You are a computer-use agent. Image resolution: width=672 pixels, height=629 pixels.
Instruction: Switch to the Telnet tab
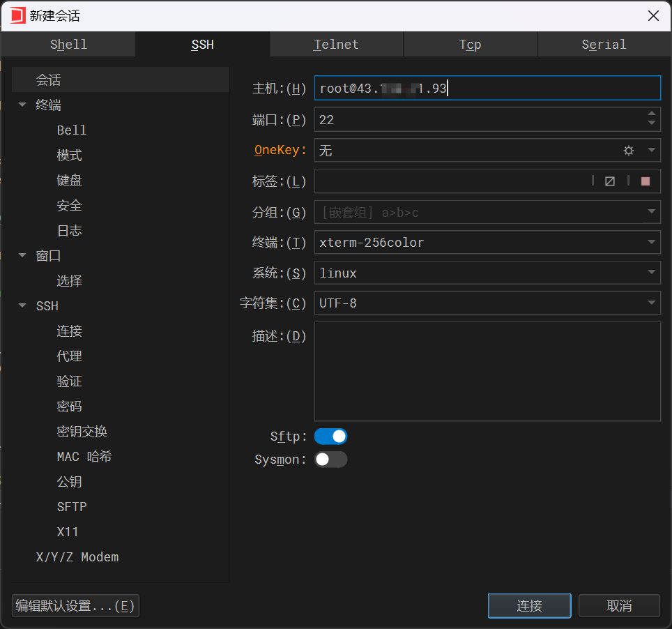tap(337, 44)
